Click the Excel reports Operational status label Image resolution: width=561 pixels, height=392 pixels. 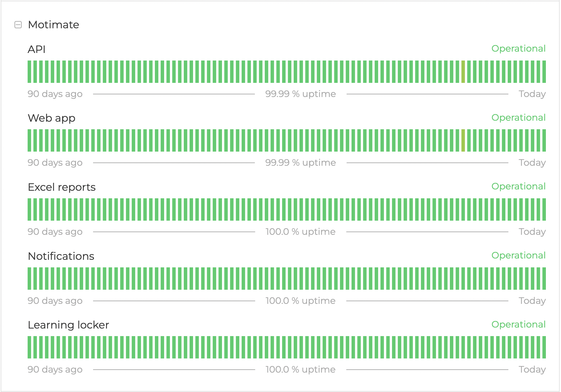(519, 186)
